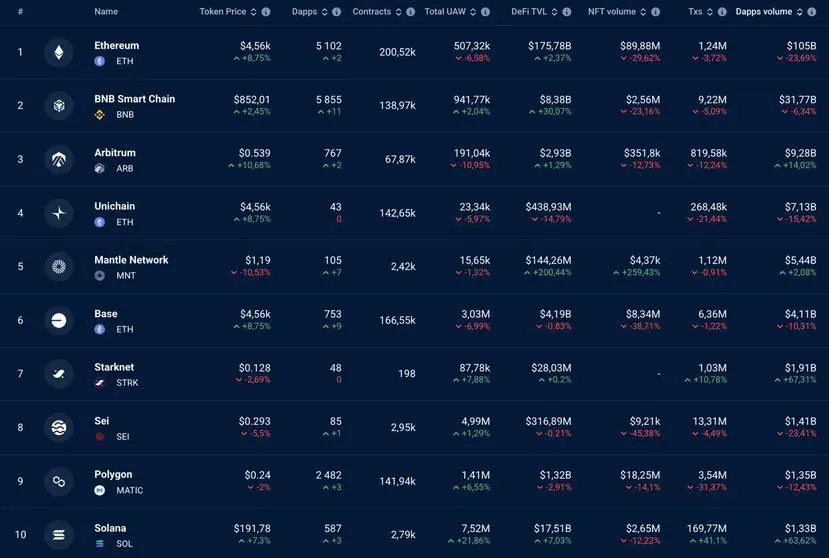Open the Solana chain logo

[59, 535]
